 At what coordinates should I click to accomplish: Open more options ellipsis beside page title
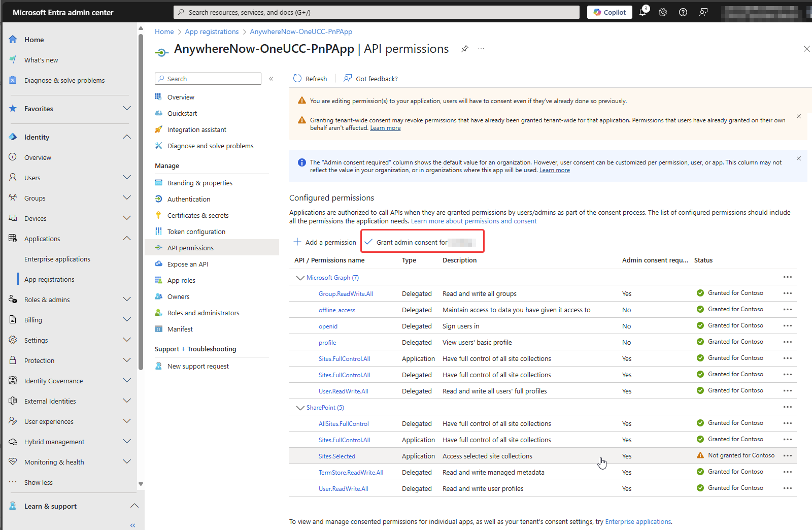[481, 49]
